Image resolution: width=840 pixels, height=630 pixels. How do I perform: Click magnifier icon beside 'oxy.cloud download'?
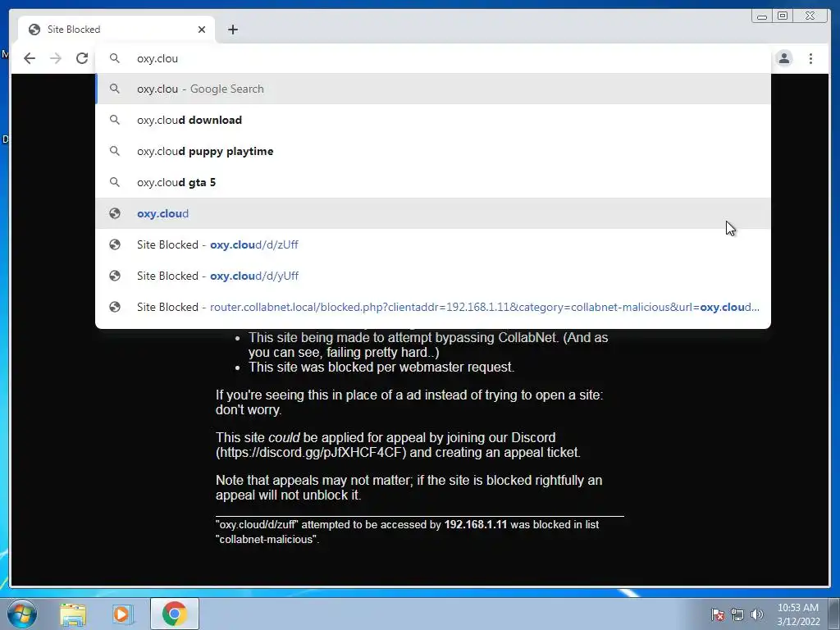tap(115, 120)
